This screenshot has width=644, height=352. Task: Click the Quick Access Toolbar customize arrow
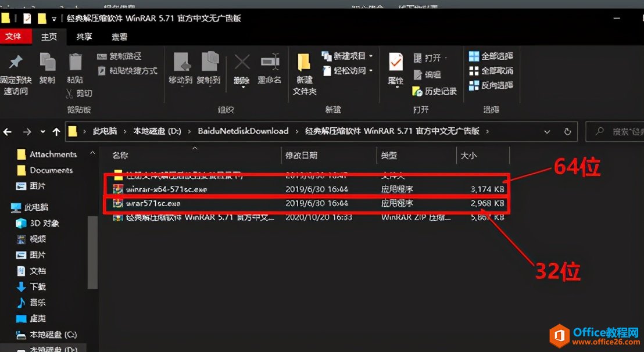(x=54, y=19)
